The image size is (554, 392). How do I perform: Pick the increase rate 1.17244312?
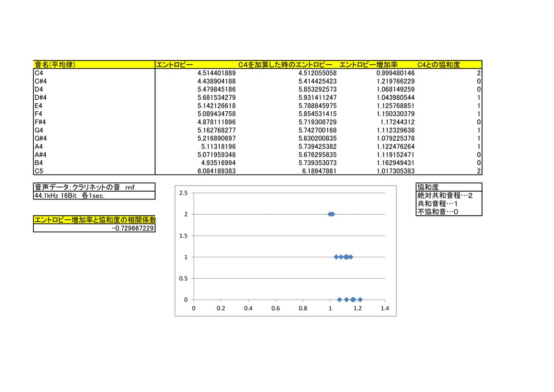(397, 122)
